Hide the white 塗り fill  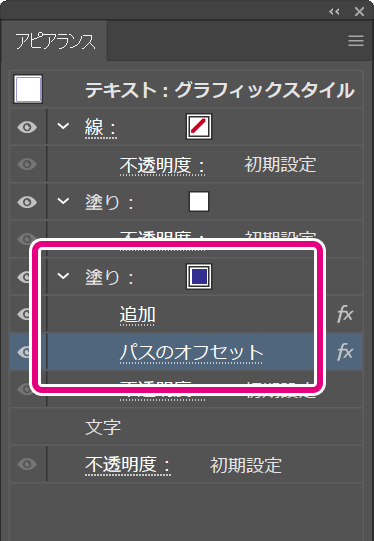(x=27, y=202)
